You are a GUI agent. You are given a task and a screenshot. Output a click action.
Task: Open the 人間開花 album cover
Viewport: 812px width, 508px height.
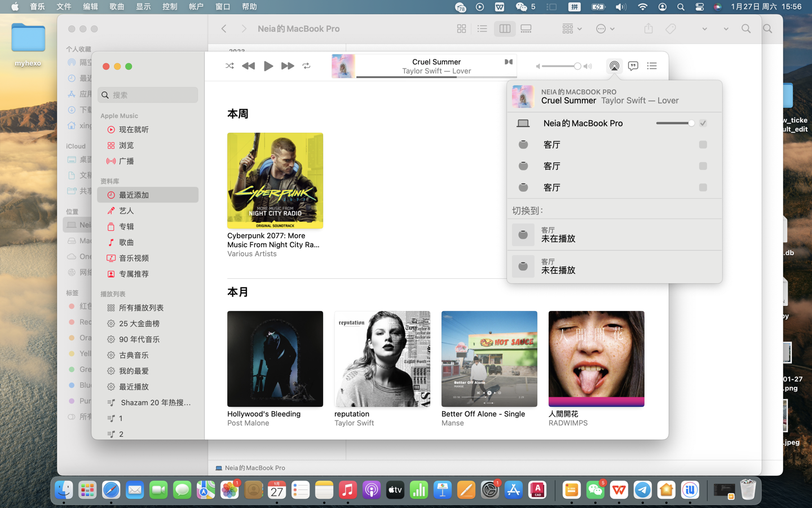click(x=597, y=359)
